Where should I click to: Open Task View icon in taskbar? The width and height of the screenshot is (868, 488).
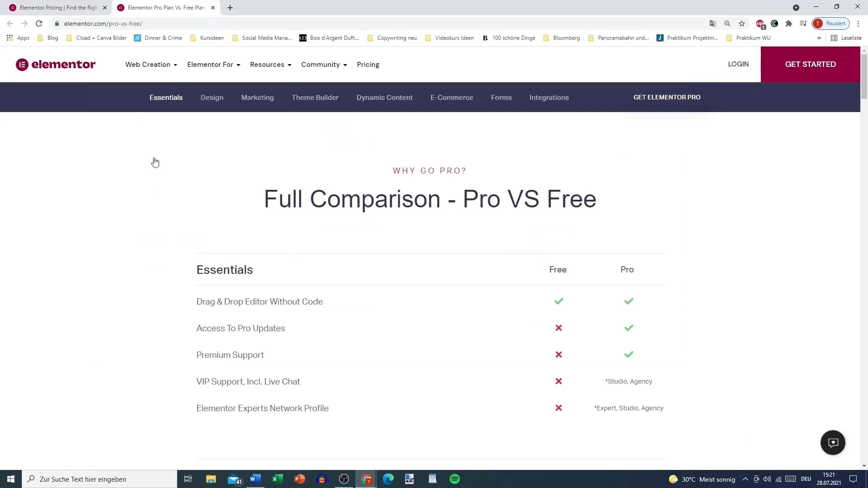pos(188,479)
